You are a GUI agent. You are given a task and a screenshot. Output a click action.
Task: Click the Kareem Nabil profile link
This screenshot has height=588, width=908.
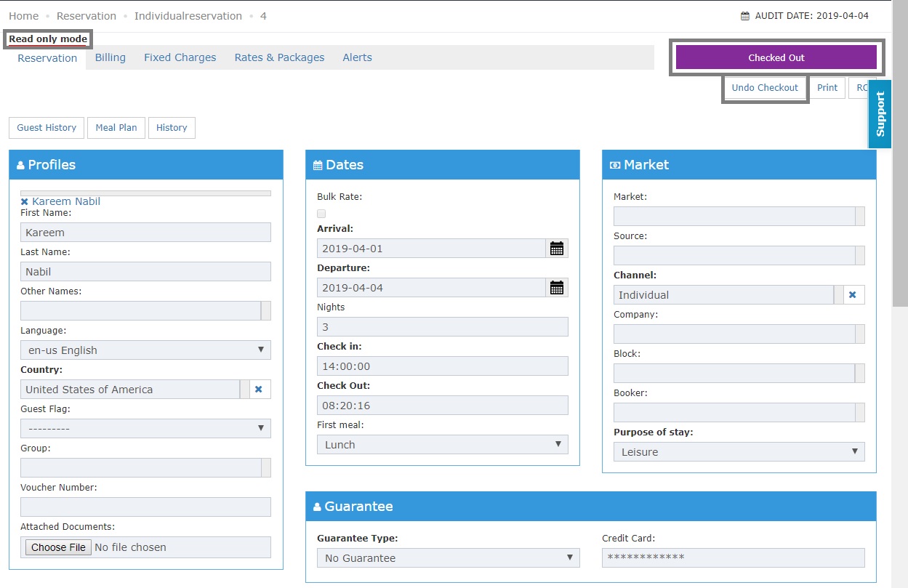point(66,201)
